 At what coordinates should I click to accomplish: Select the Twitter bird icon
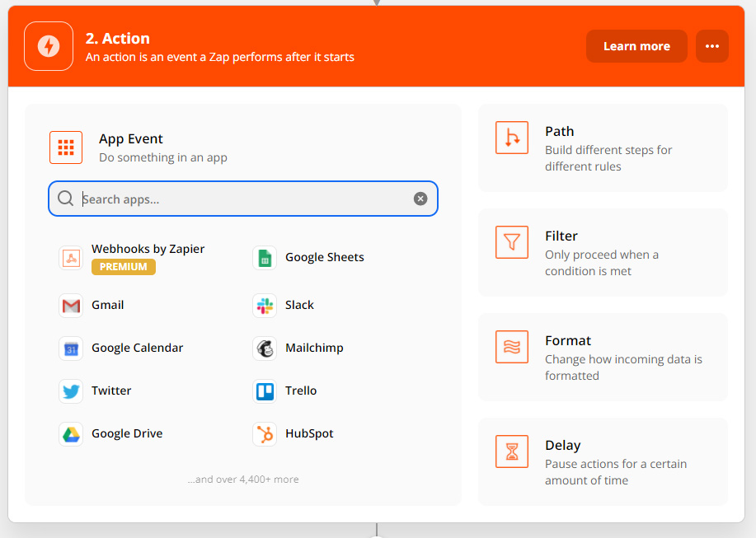click(71, 391)
